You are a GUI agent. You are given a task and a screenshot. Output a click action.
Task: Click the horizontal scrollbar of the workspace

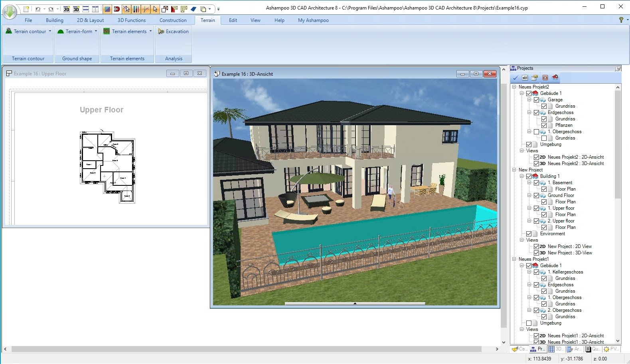[x=246, y=349]
